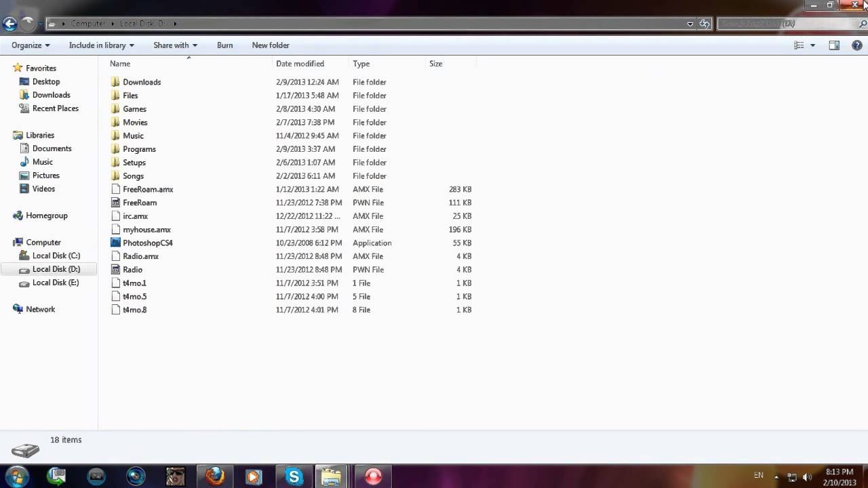Open Downloads under Favorites in sidebar

click(51, 95)
